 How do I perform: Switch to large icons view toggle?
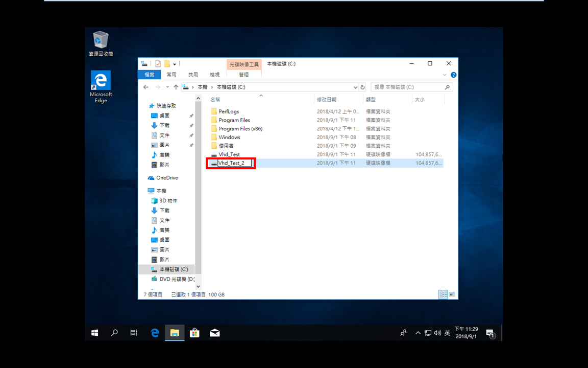452,294
